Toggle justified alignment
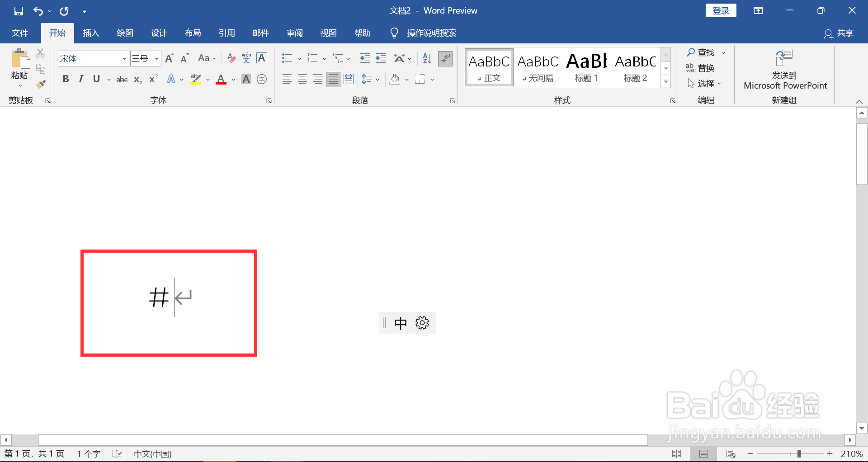This screenshot has width=868, height=462. tap(333, 80)
